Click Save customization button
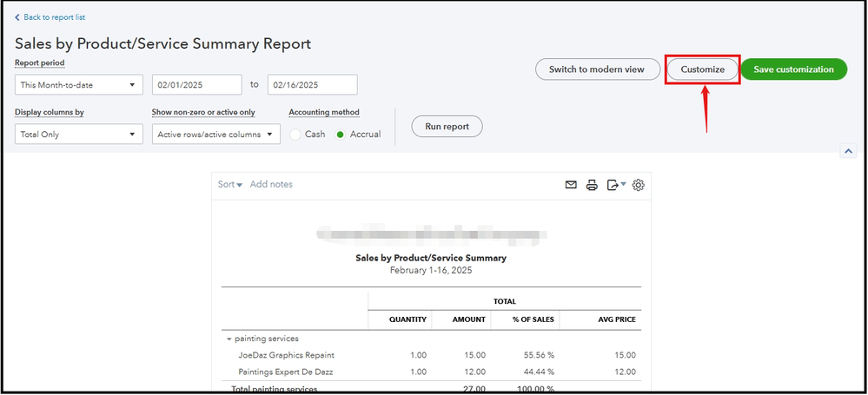The image size is (868, 395). 793,69
